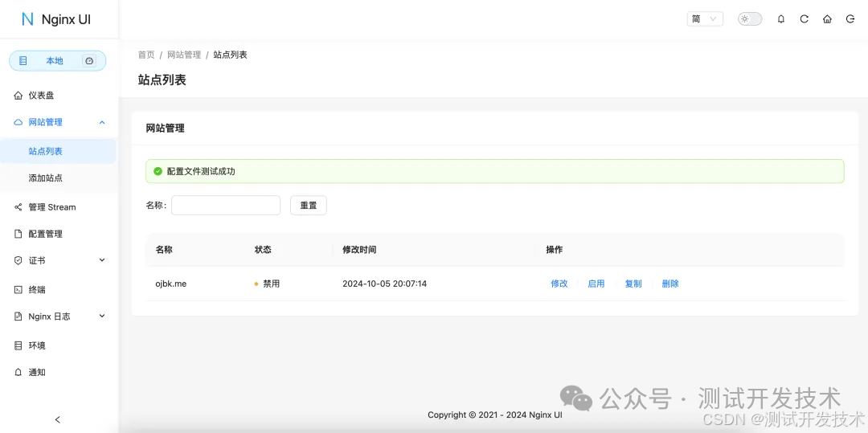Toggle the light/dark theme switch

click(x=749, y=19)
